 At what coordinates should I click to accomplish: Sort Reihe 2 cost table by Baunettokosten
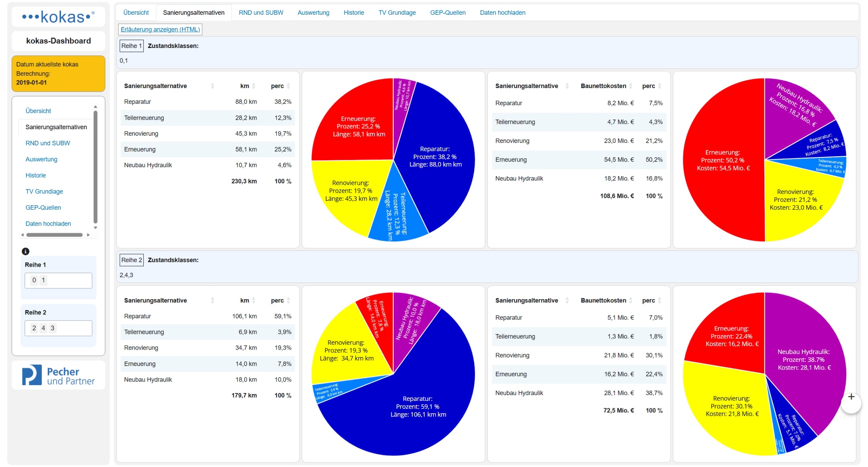tap(631, 300)
